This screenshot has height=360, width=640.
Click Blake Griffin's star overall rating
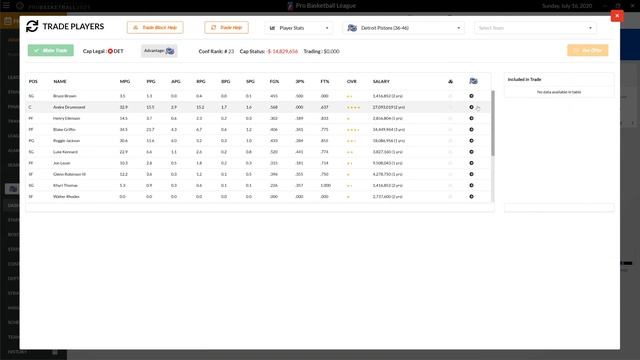coord(353,130)
